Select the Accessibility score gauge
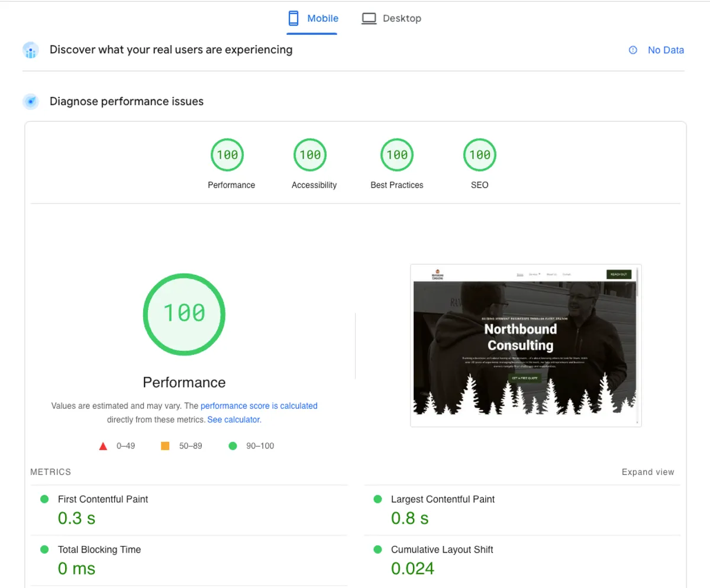 point(310,155)
